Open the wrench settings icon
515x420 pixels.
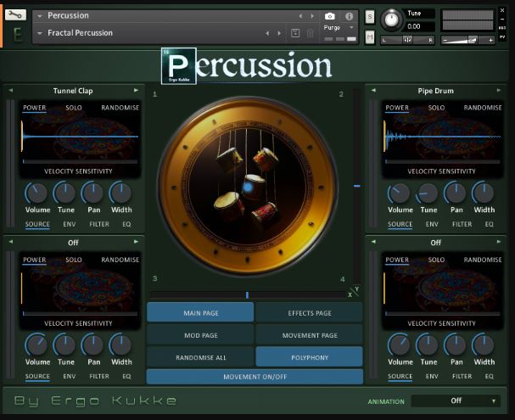[x=15, y=15]
